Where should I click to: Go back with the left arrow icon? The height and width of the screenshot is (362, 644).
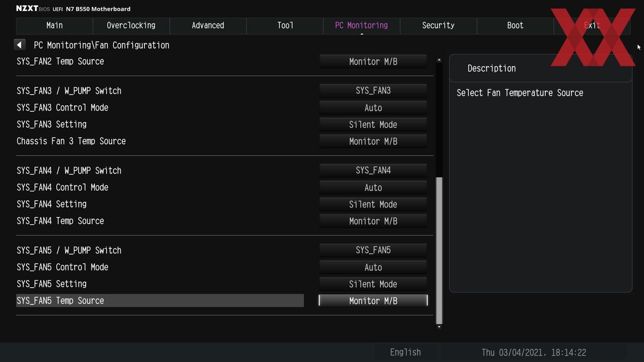pos(19,45)
